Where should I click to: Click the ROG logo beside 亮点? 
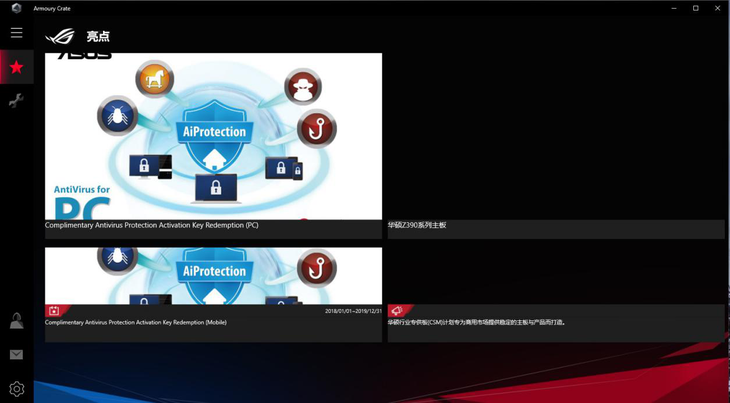click(x=60, y=36)
